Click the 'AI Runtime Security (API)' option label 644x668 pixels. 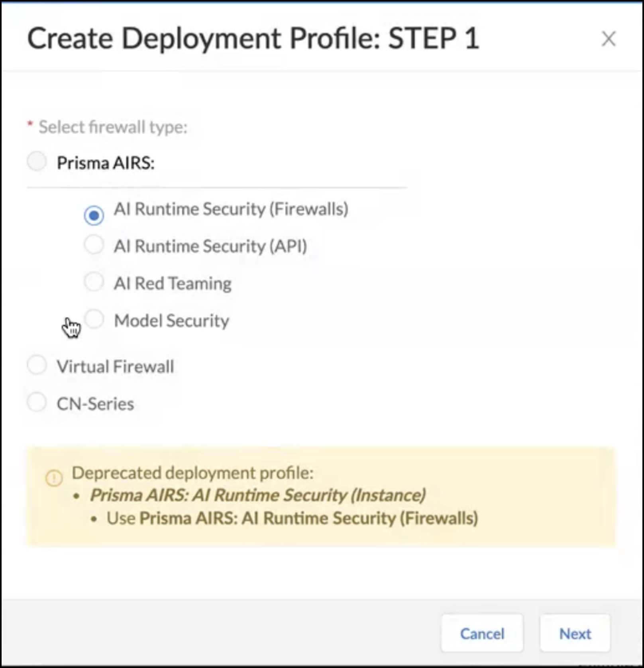click(x=210, y=246)
